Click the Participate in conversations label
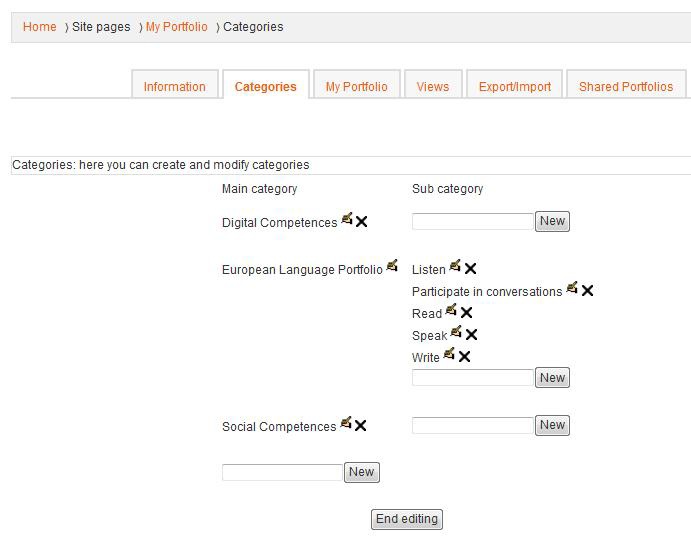This screenshot has width=691, height=537. click(487, 292)
